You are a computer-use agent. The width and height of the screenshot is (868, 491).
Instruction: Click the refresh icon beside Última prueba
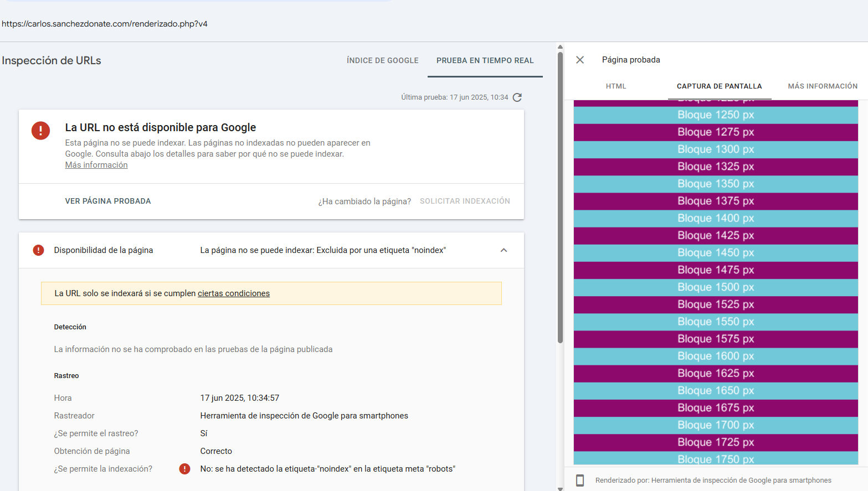tap(517, 97)
